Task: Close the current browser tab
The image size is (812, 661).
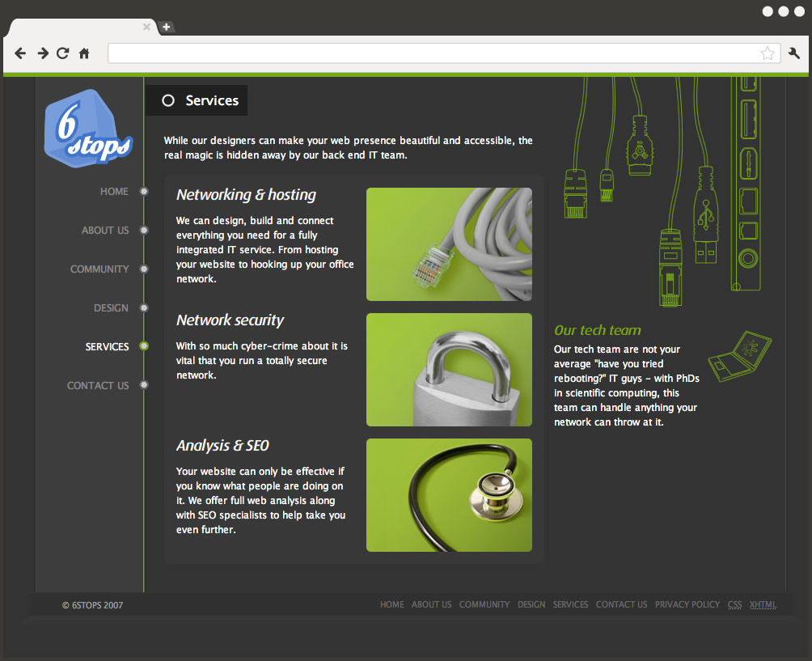Action: [x=146, y=27]
